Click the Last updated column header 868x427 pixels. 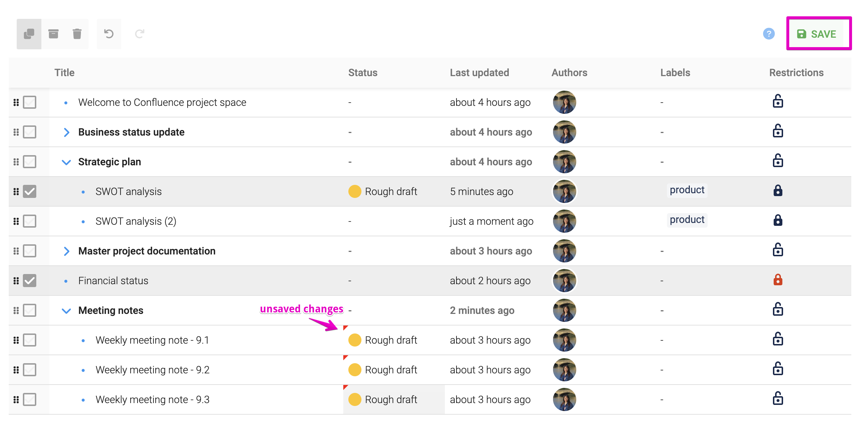pyautogui.click(x=479, y=72)
